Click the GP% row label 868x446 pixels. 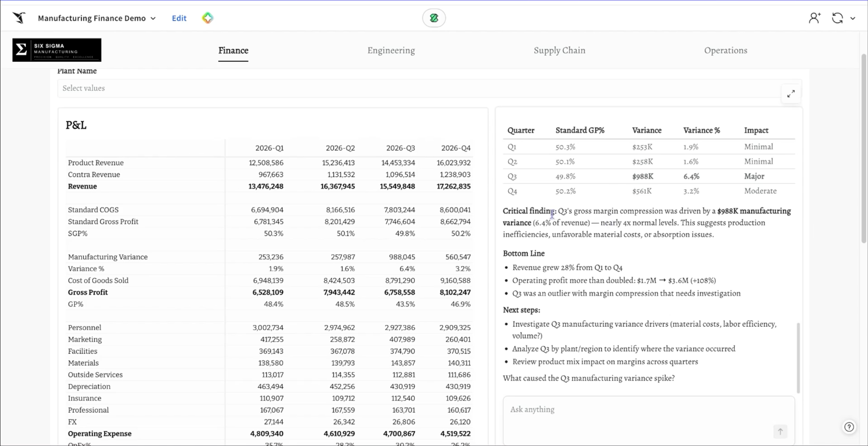click(x=75, y=304)
